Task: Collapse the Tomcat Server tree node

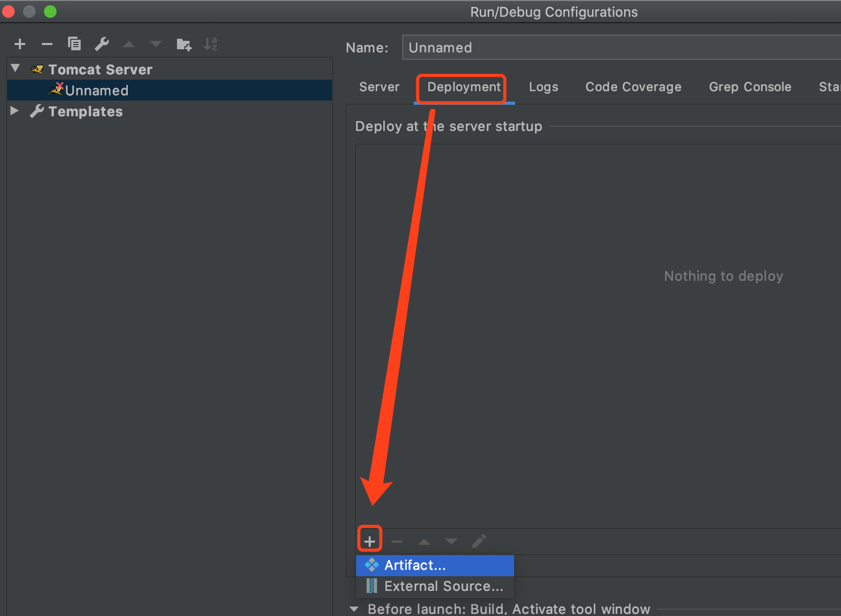Action: pos(15,68)
